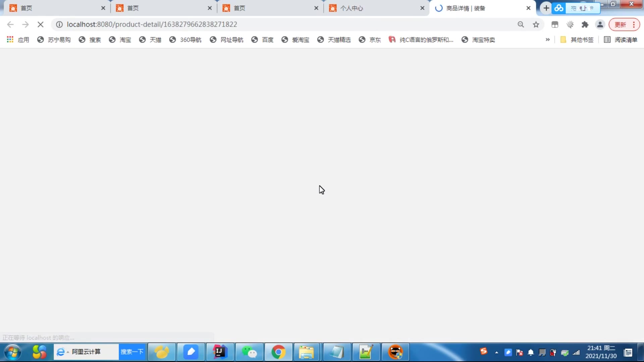Screen dimensions: 644x362
Task: Show hidden system tray icons
Action: click(x=497, y=353)
